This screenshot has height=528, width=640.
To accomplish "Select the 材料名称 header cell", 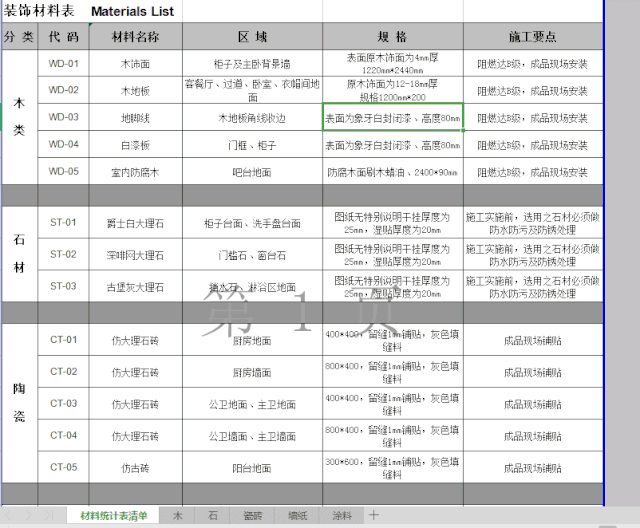I will click(x=132, y=37).
